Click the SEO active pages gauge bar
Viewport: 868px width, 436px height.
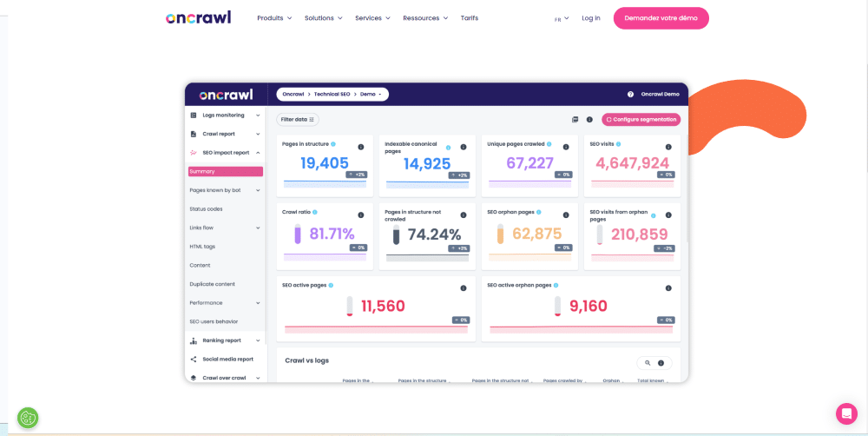tap(349, 307)
